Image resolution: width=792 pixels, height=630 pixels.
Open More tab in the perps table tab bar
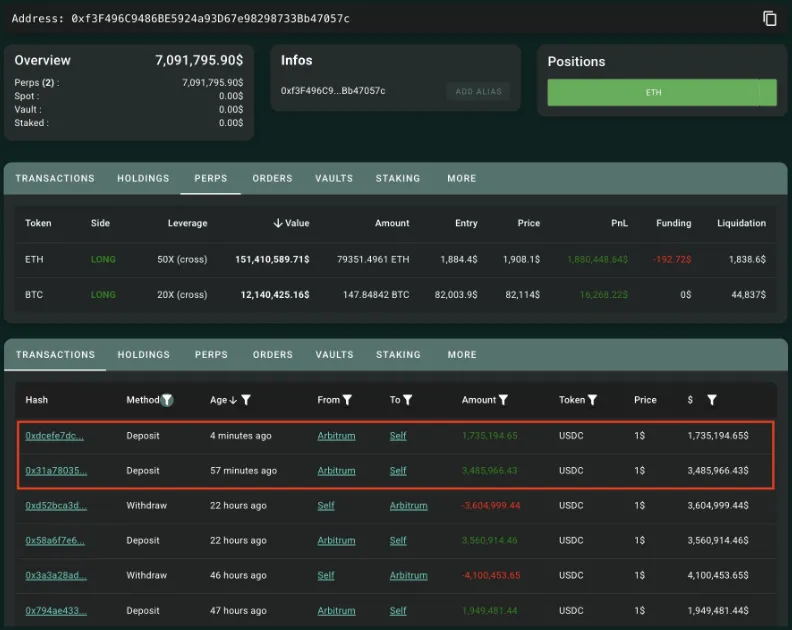click(x=462, y=178)
